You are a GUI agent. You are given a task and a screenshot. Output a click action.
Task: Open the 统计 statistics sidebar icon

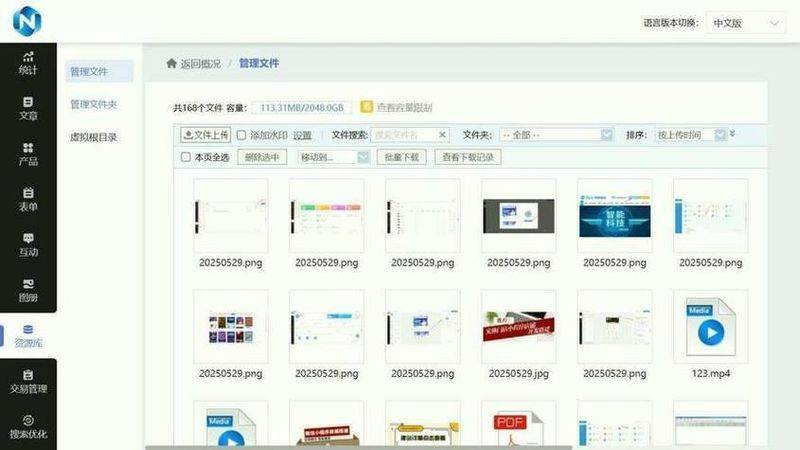[x=28, y=63]
